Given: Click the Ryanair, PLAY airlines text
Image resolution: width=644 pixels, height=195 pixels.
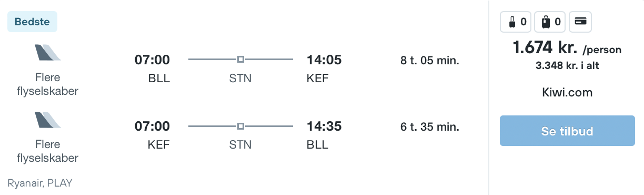Looking at the screenshot, I should 40,183.
